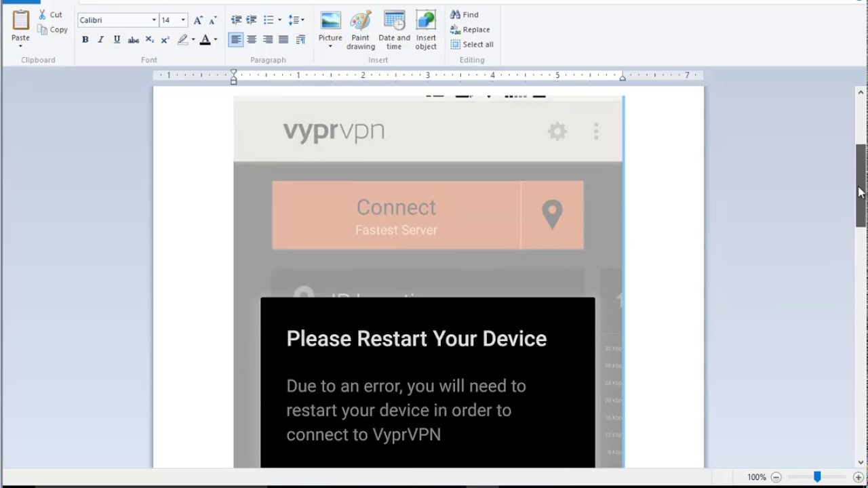This screenshot has width=868, height=488.
Task: Justify the paragraph text
Action: [283, 40]
